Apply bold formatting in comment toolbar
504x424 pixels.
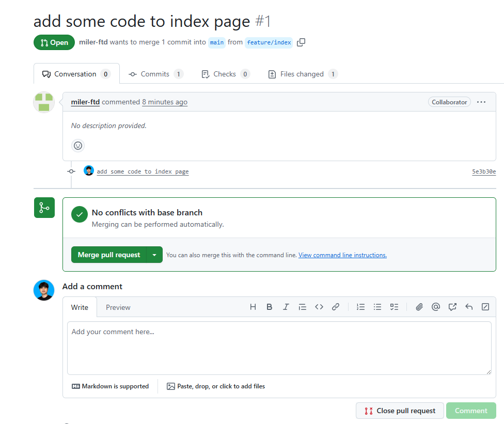(x=269, y=307)
